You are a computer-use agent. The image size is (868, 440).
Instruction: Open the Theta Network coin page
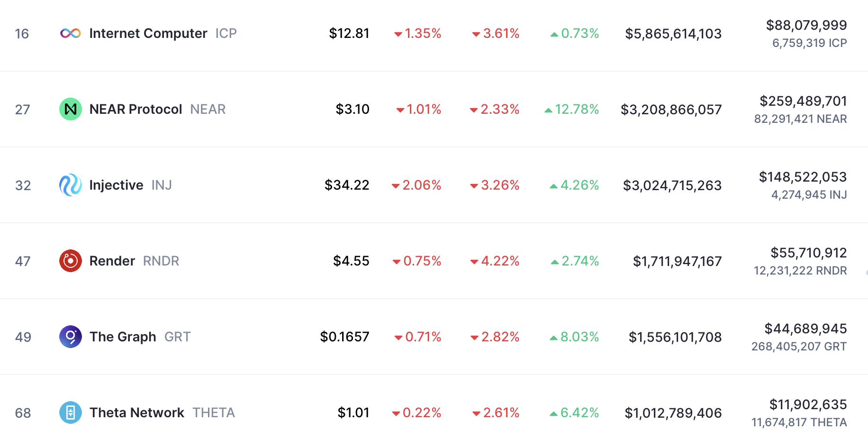pos(137,412)
